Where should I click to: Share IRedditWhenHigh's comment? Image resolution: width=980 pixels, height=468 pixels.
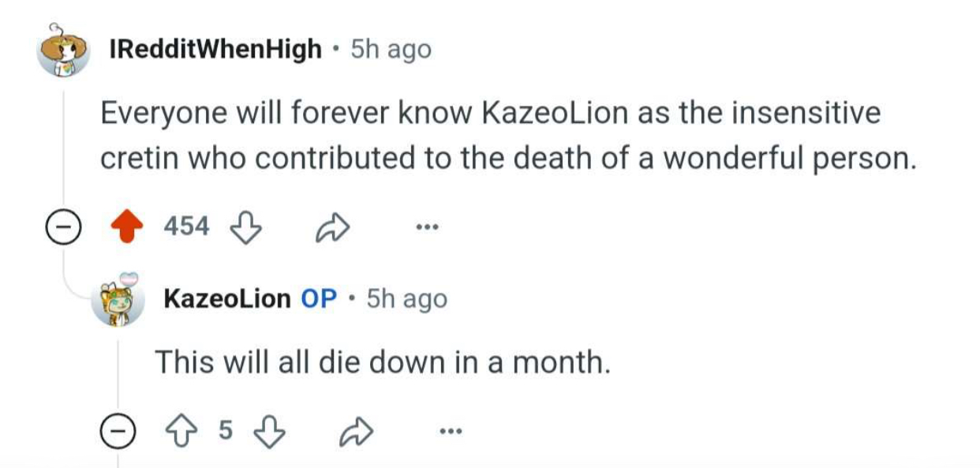331,228
